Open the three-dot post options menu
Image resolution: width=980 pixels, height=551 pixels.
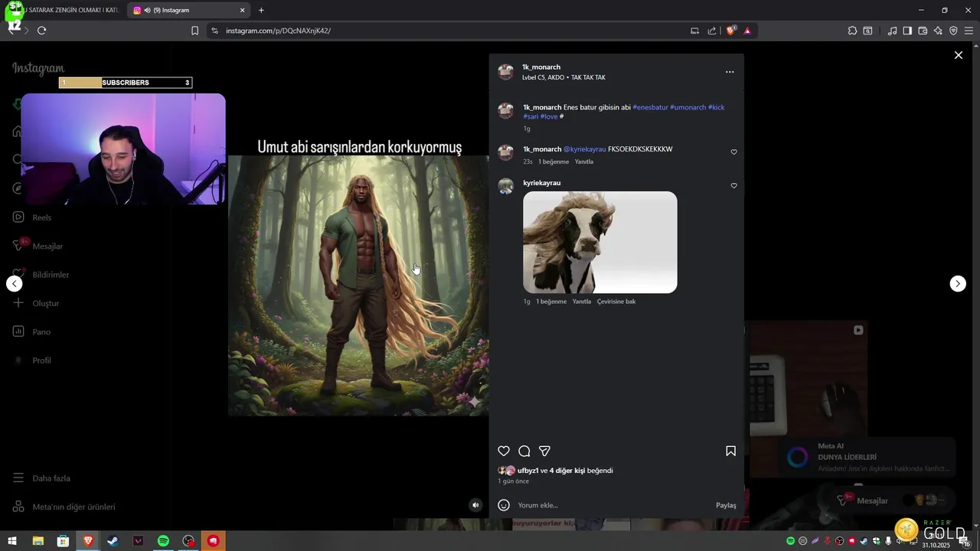tap(730, 72)
